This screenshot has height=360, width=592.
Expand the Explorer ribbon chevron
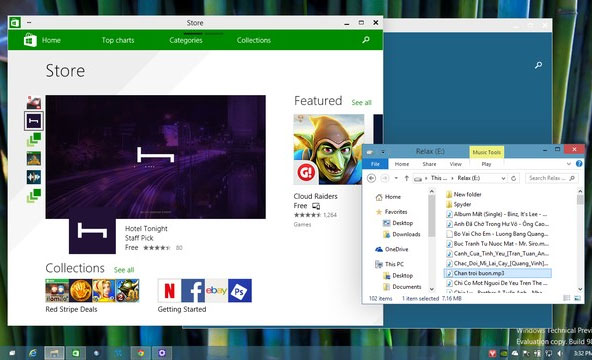pos(569,164)
